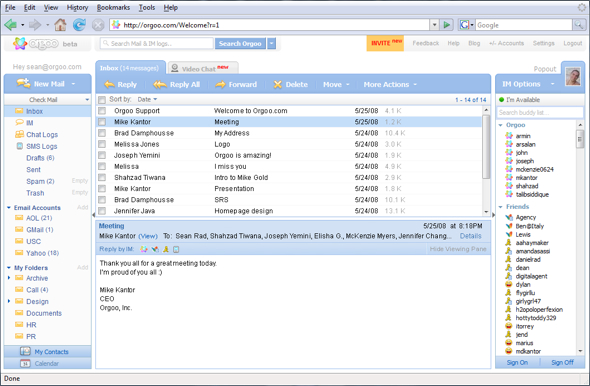The height and width of the screenshot is (386, 590).
Task: Reload the page with the refresh icon
Action: tap(79, 25)
